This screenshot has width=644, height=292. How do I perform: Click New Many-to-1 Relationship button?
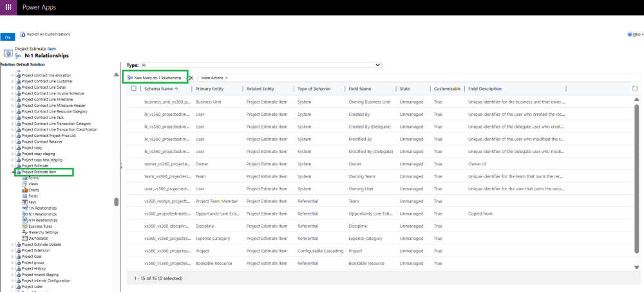pyautogui.click(x=155, y=78)
